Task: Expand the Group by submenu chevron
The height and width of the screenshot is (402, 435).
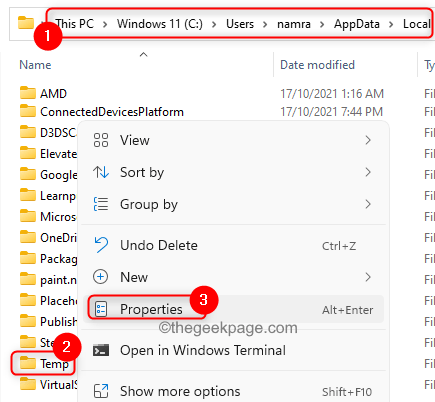Action: tap(368, 204)
